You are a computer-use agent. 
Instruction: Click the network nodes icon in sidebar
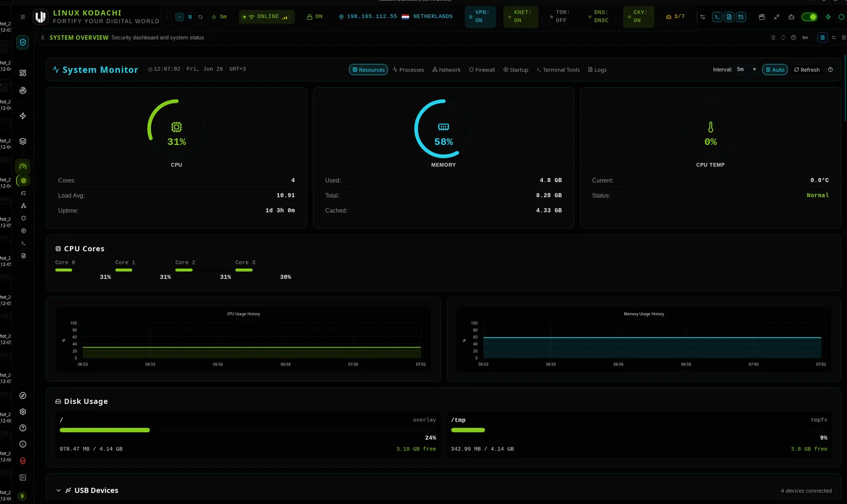click(x=23, y=206)
